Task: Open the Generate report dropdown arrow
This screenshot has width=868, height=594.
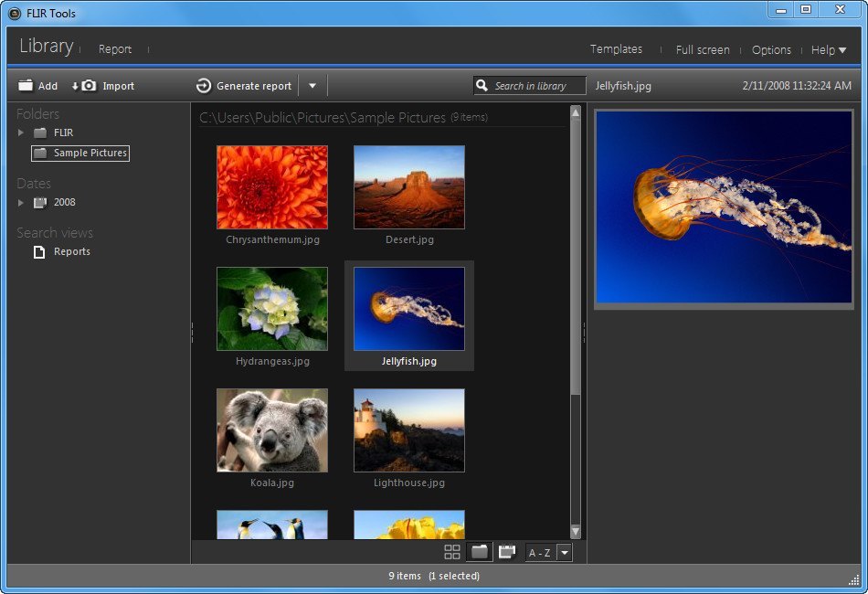Action: point(312,85)
